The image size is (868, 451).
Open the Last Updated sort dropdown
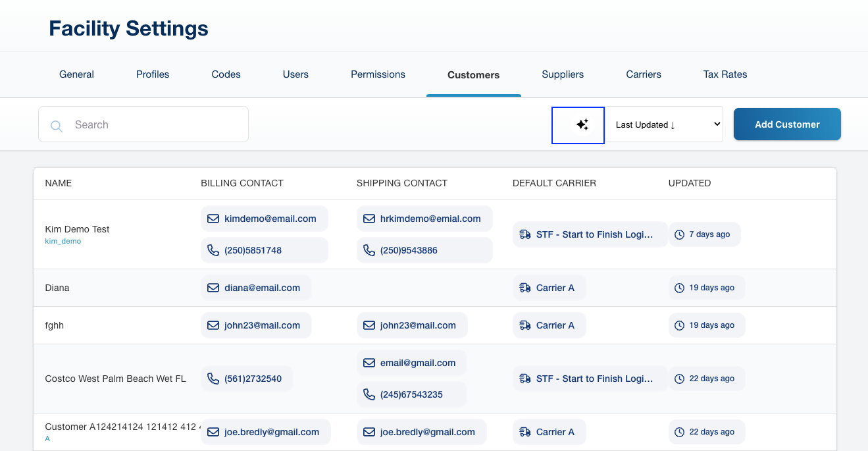click(x=664, y=124)
